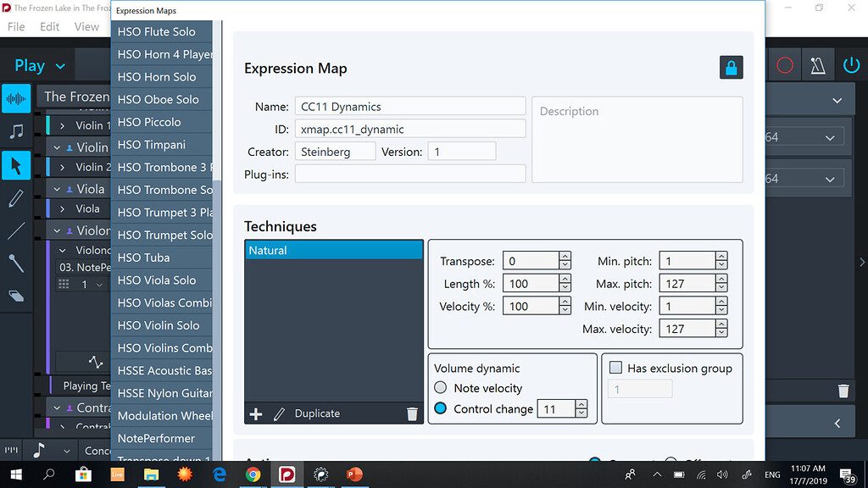Image resolution: width=868 pixels, height=488 pixels.
Task: Select the arrow Select tool in the left toolbar
Action: pyautogui.click(x=16, y=165)
